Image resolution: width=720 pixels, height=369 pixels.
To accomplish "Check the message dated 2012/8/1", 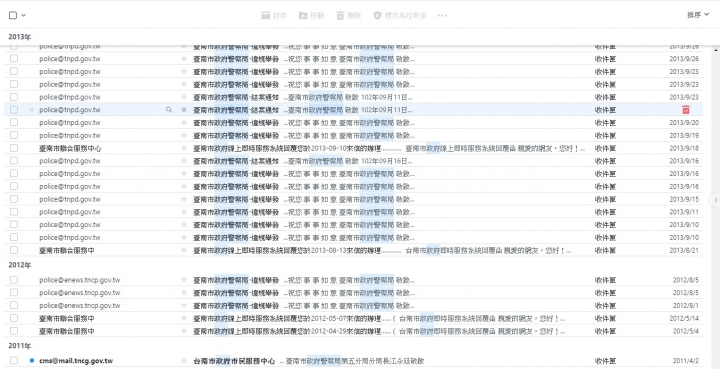I will pyautogui.click(x=14, y=305).
